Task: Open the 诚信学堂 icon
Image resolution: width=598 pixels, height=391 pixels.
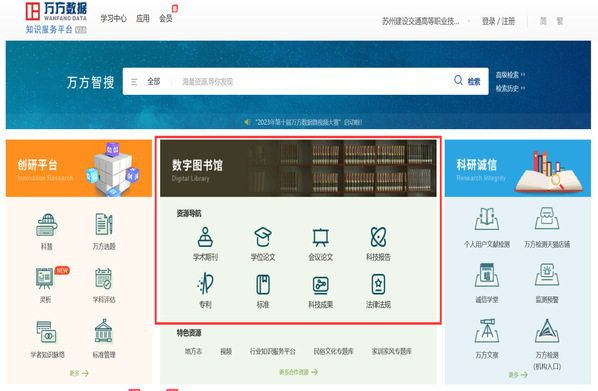Action: coord(487,275)
